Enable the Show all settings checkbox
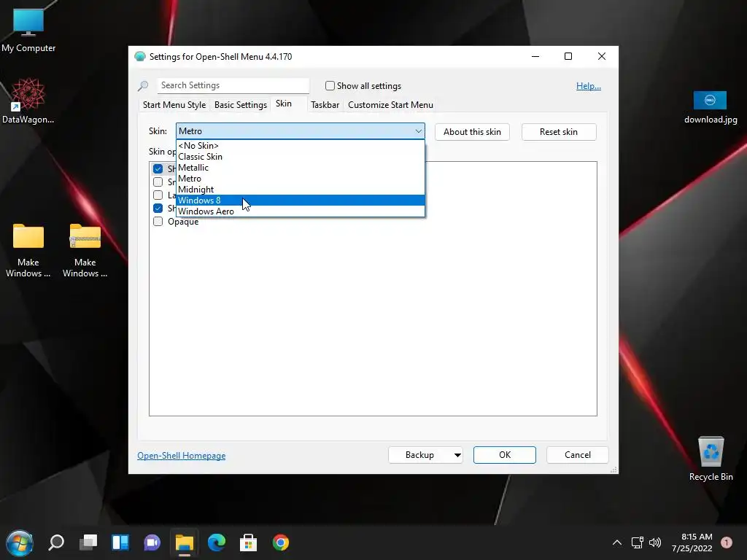The image size is (747, 560). tap(330, 86)
